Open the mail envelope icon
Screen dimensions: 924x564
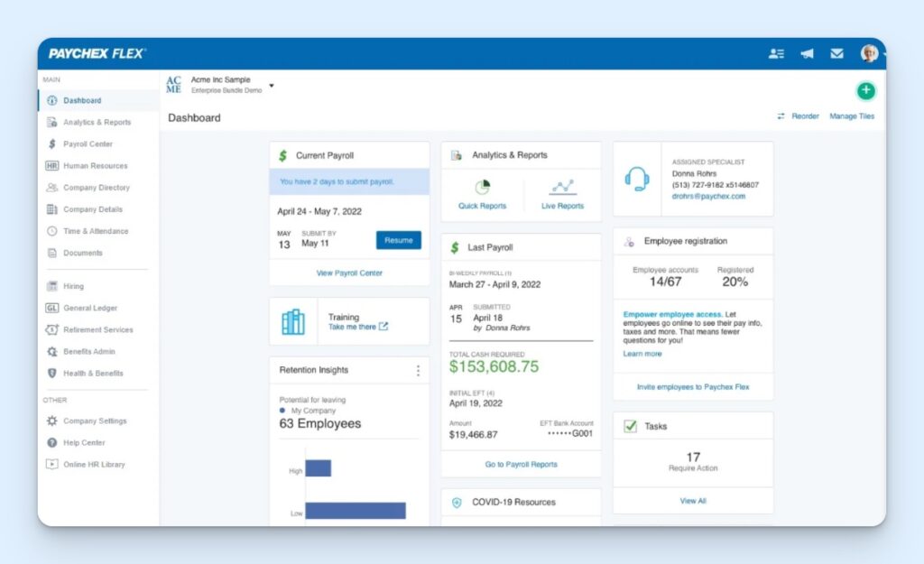point(836,53)
